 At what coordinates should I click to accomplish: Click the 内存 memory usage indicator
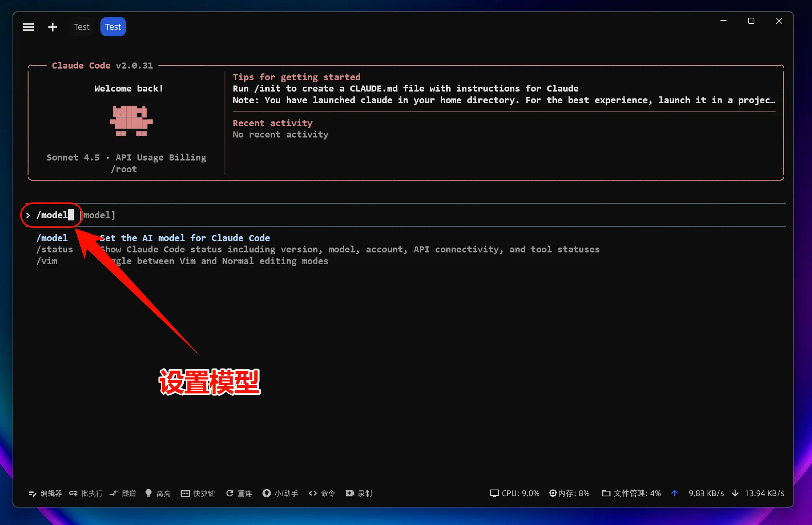(569, 493)
